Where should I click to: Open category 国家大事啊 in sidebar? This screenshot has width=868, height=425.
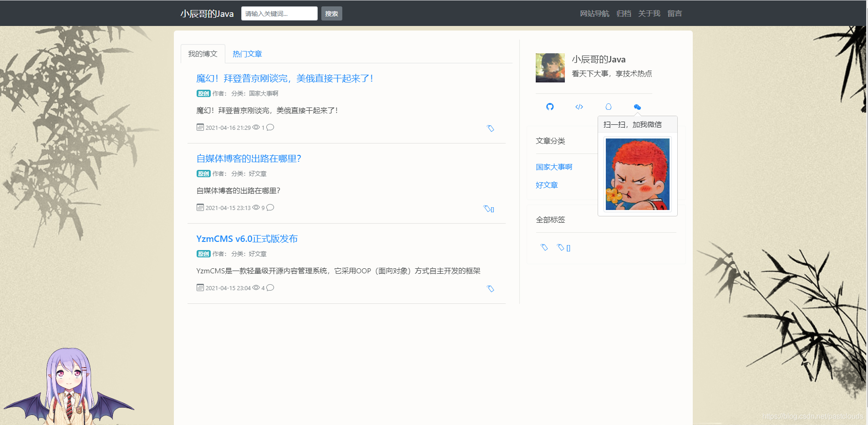554,167
